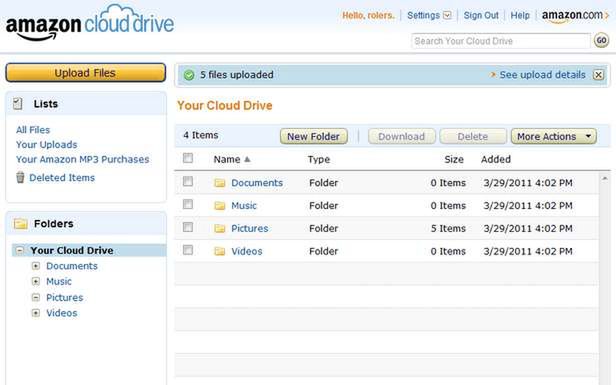
Task: Click the Type column header
Action: 319,159
